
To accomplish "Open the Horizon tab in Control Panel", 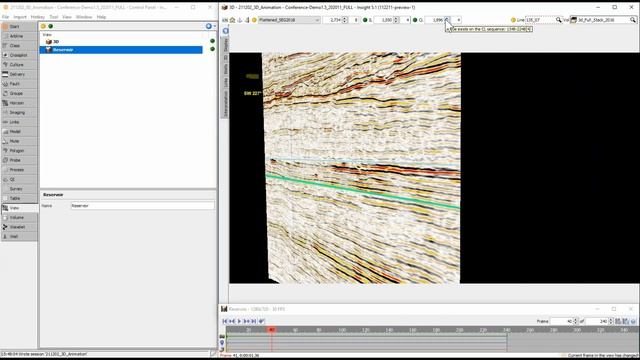I will 19,103.
